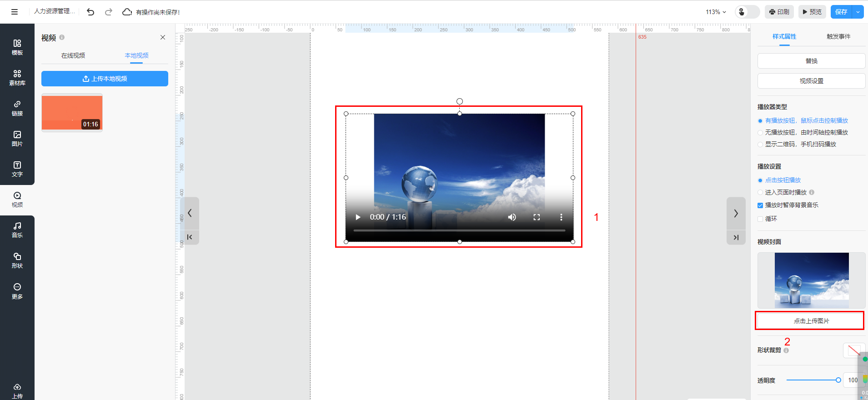Switch to the 在线视频 tab
Image resolution: width=868 pixels, height=400 pixels.
point(73,55)
